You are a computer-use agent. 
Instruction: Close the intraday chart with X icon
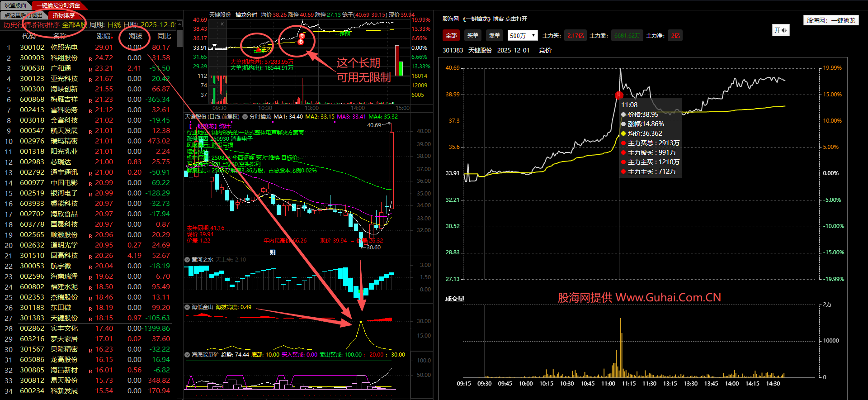222,24
